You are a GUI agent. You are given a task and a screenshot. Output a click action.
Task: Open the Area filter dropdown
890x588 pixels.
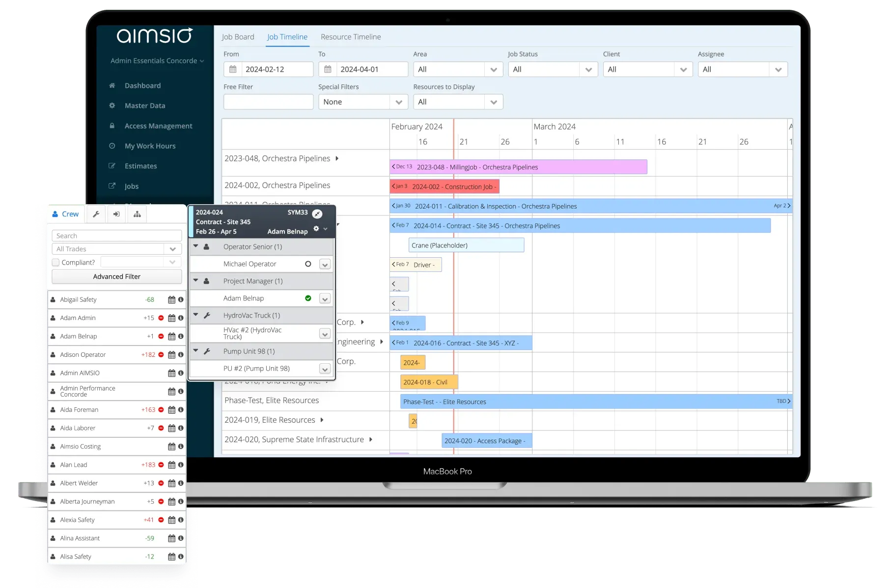tap(494, 69)
